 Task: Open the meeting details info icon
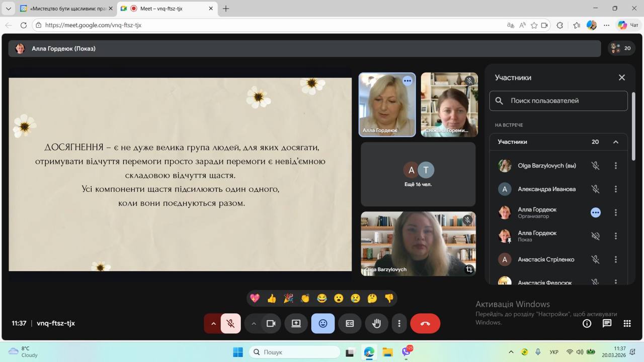coord(587,324)
